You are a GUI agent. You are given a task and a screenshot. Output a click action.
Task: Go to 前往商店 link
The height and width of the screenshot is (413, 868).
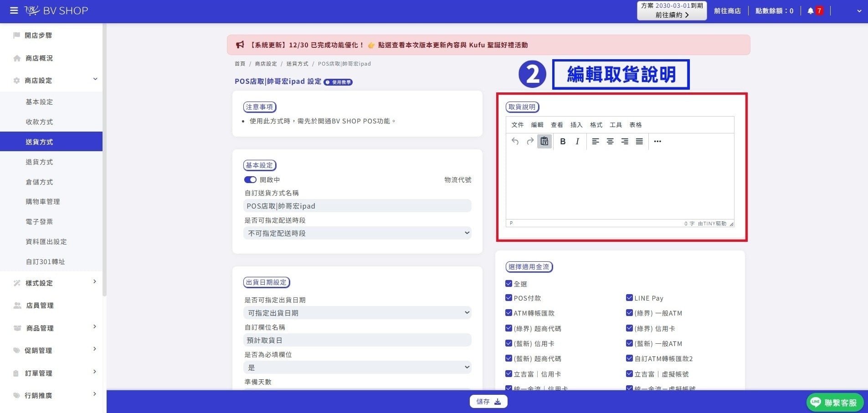tap(727, 11)
